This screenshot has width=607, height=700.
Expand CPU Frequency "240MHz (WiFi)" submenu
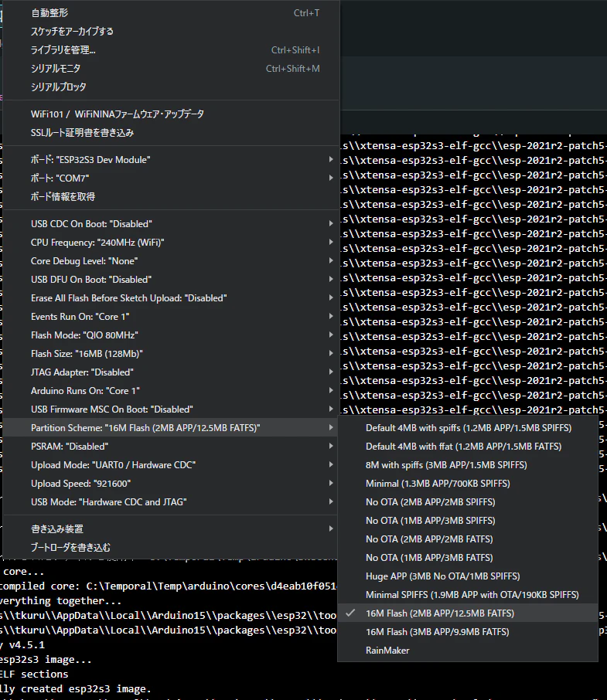coord(171,243)
